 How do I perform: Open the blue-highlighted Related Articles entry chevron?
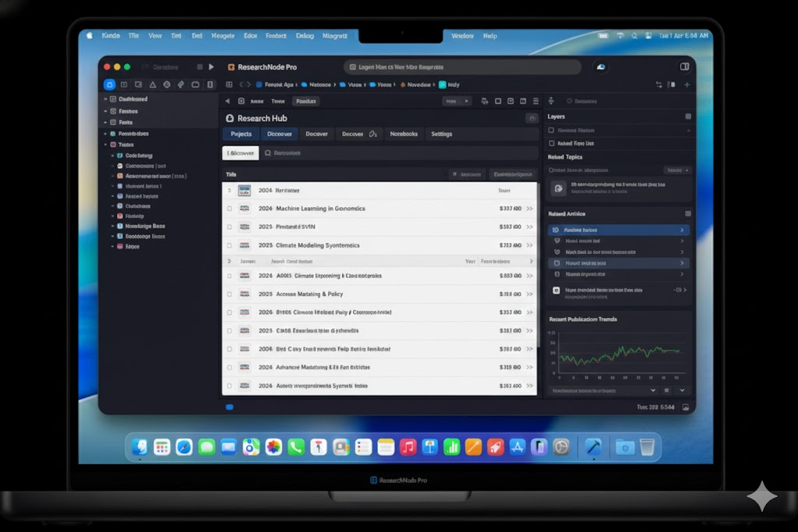[682, 230]
